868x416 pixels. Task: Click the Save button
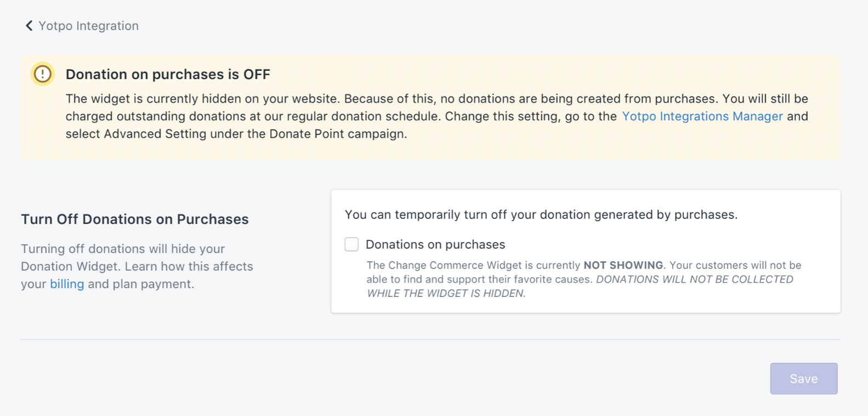click(x=804, y=379)
